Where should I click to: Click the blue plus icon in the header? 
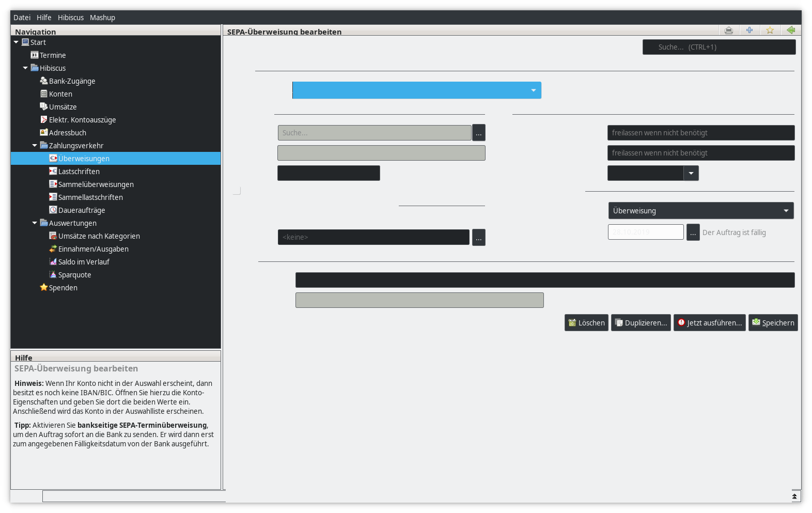[749, 30]
